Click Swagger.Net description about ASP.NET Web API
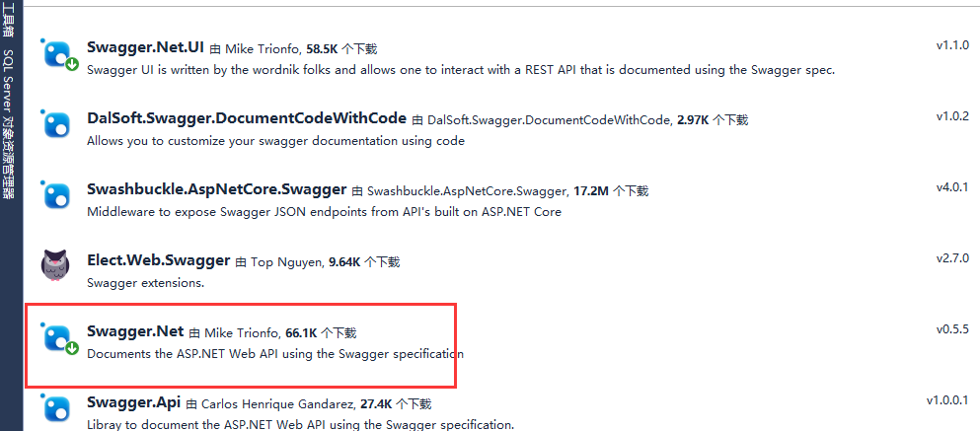 pyautogui.click(x=275, y=353)
